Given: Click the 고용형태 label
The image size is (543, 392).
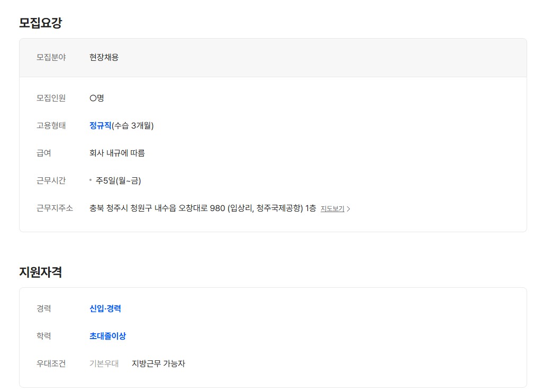Looking at the screenshot, I should click(x=51, y=125).
